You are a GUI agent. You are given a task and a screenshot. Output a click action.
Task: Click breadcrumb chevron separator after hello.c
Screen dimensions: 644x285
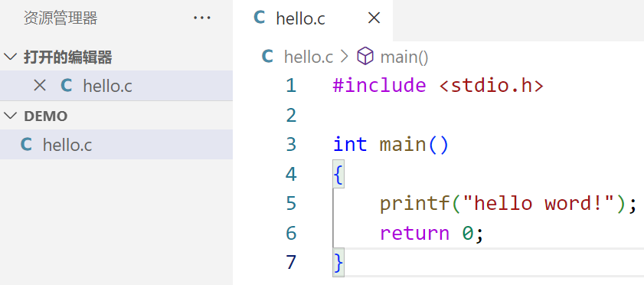pos(344,57)
